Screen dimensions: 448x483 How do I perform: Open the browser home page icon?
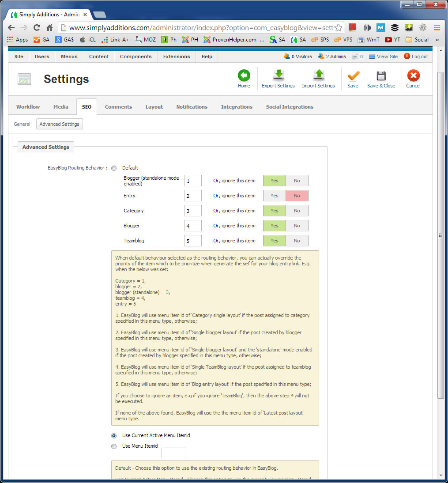(49, 28)
